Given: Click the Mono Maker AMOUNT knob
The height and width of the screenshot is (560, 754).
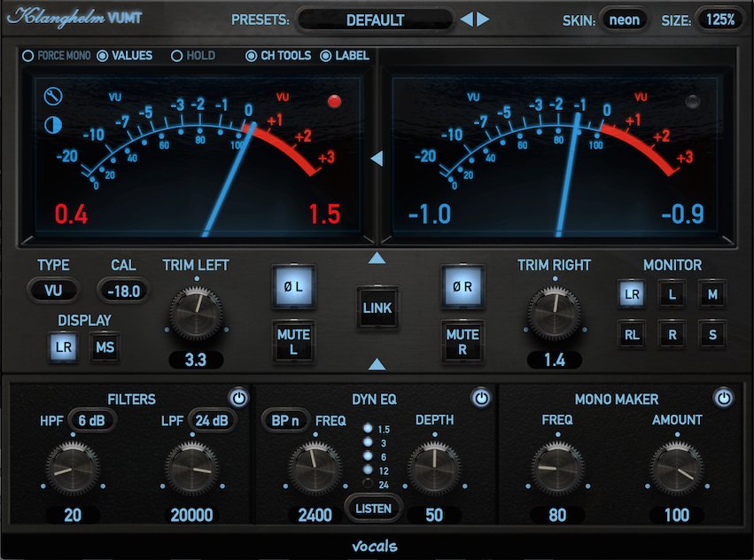Looking at the screenshot, I should [x=677, y=469].
